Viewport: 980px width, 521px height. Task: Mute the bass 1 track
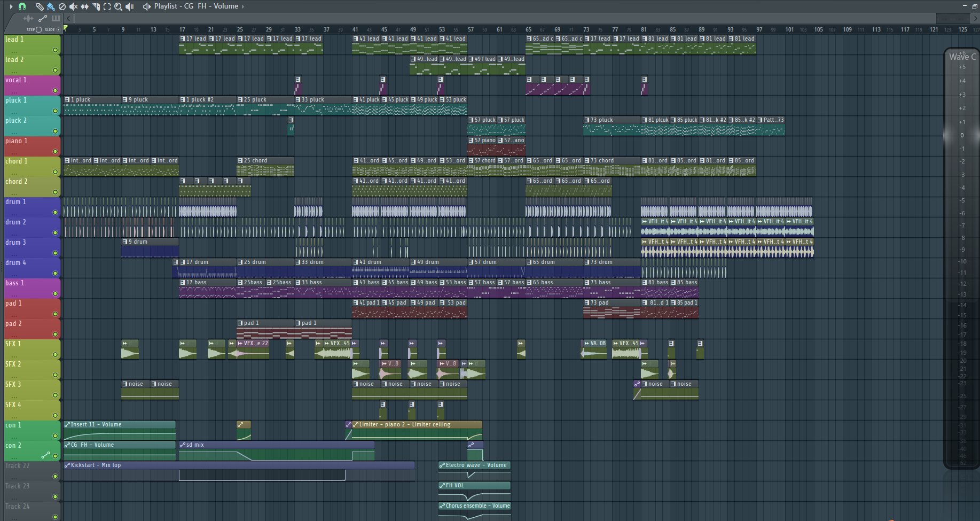point(55,294)
